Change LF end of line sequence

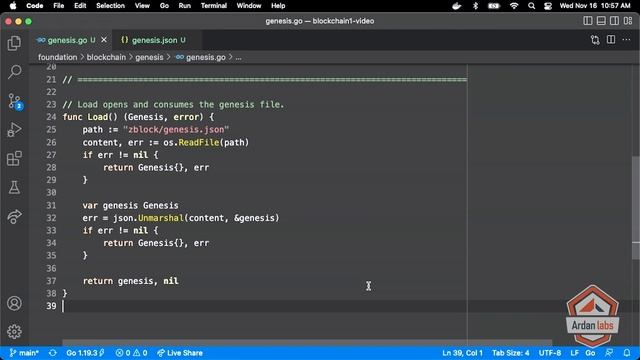click(575, 353)
